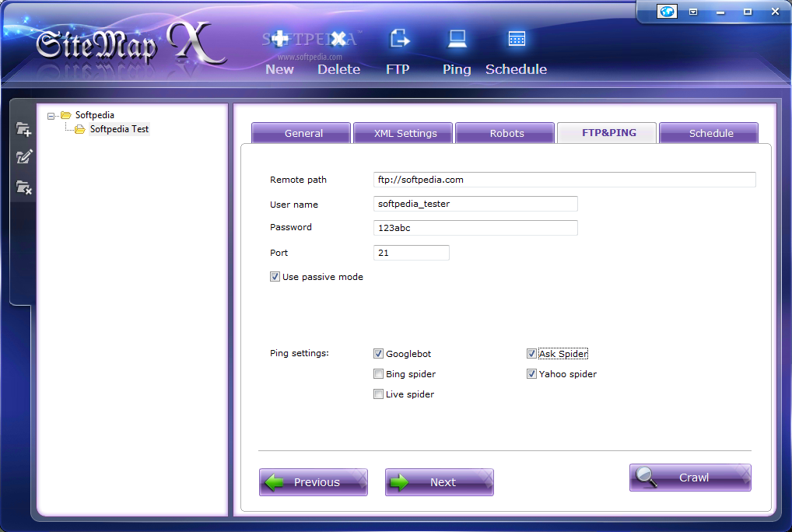The image size is (792, 532).
Task: Click the FTP label in top toolbar
Action: 398,70
